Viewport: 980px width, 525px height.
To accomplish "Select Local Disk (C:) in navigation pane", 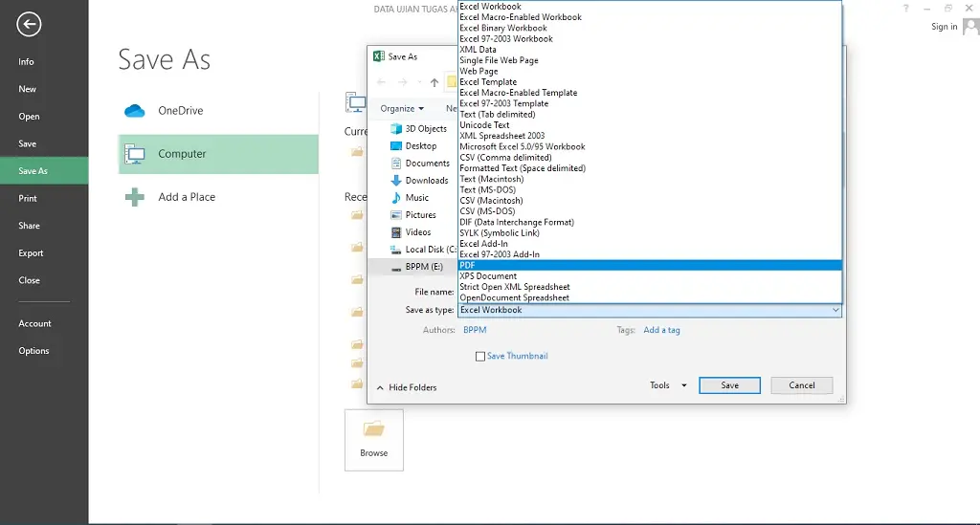I will click(423, 249).
